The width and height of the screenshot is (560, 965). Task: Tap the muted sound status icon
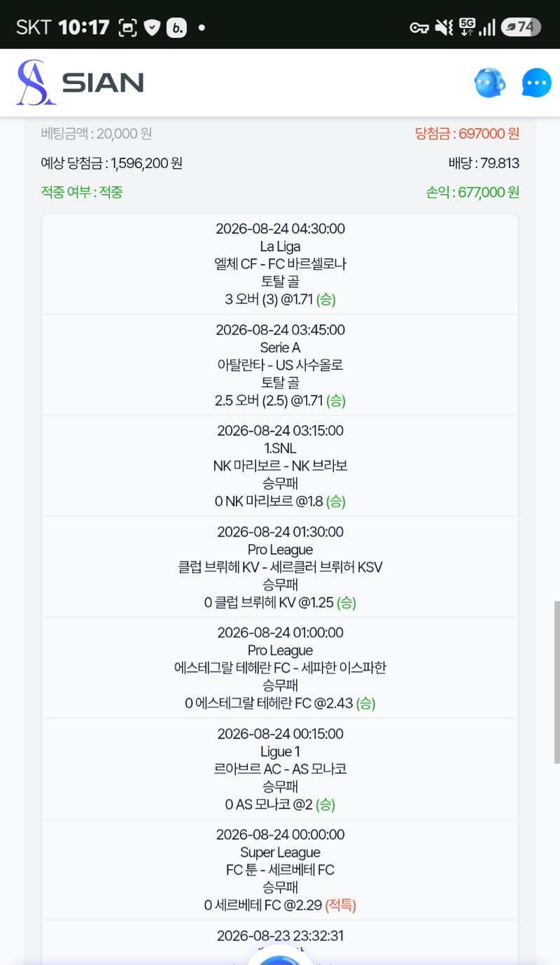[444, 27]
